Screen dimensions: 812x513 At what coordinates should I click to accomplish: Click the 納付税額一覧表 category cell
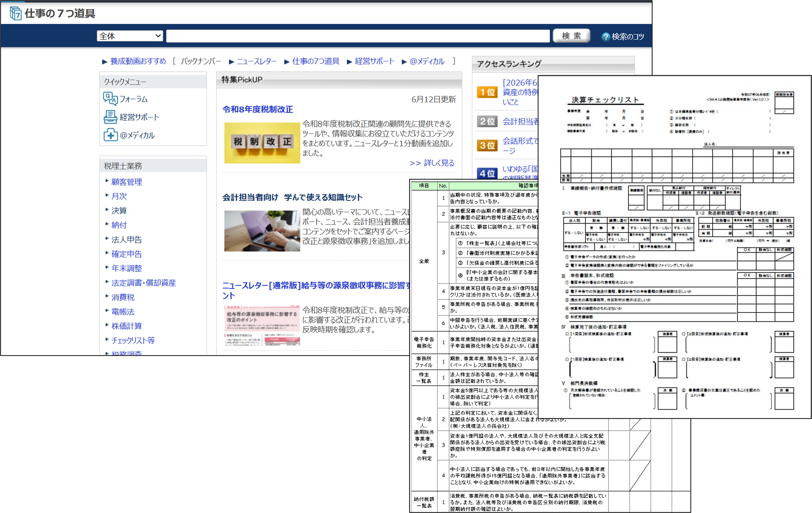pyautogui.click(x=424, y=502)
